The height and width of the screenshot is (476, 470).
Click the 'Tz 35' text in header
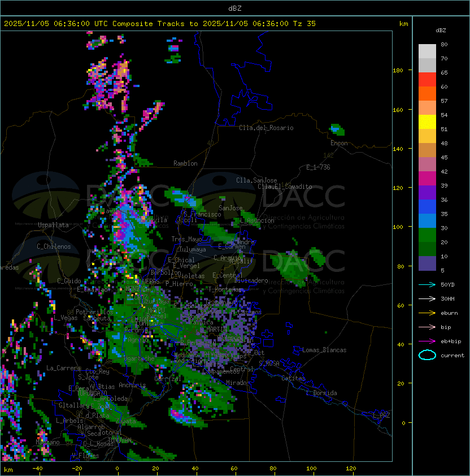tap(304, 24)
